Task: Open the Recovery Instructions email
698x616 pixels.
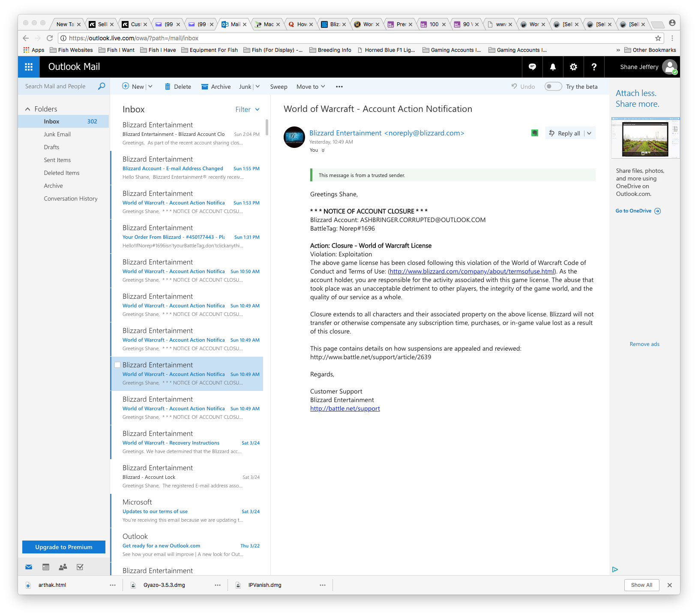Action: coord(187,442)
